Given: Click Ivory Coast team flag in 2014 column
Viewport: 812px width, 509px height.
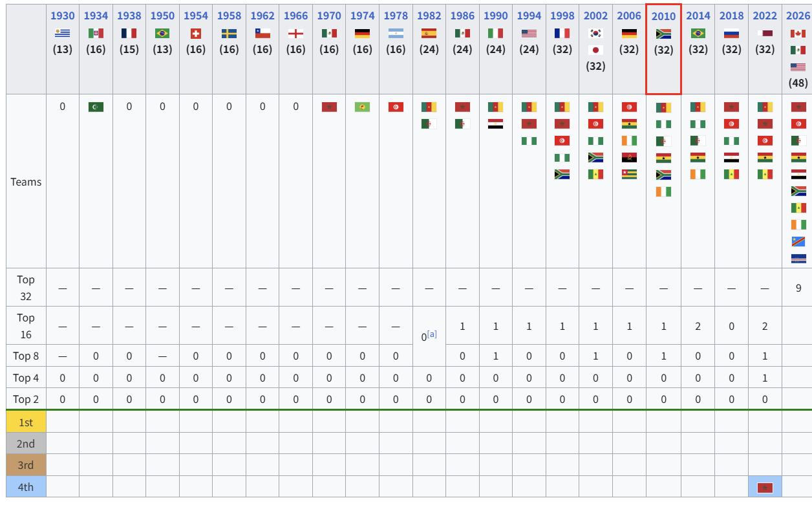Looking at the screenshot, I should [698, 174].
